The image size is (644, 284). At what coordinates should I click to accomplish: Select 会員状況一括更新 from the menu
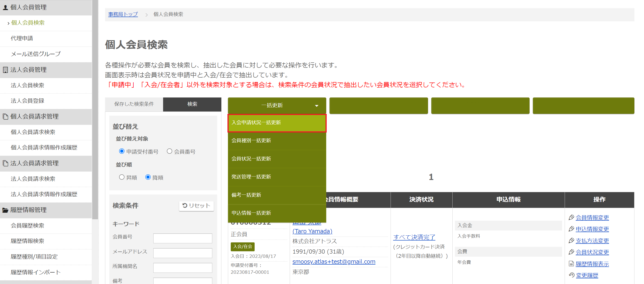point(277,159)
